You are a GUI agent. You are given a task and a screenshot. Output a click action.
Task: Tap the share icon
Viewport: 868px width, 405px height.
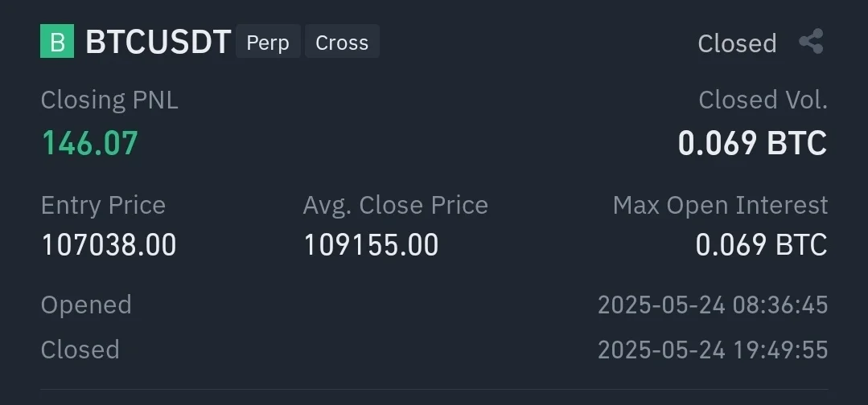(811, 42)
